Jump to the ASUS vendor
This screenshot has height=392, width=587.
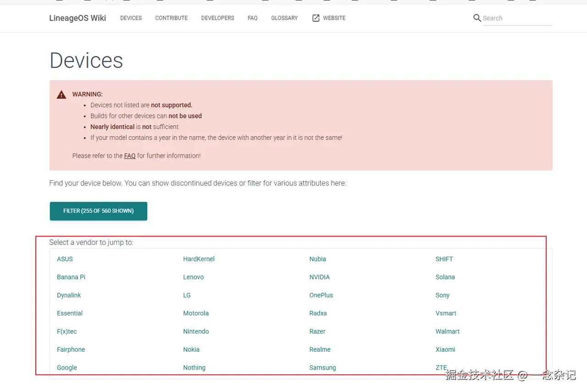pos(65,259)
